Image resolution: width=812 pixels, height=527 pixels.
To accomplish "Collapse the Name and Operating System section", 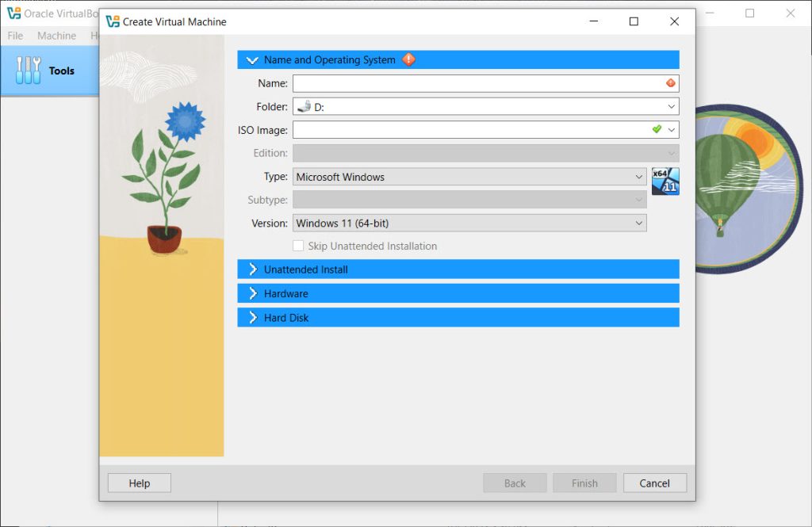I will [251, 60].
